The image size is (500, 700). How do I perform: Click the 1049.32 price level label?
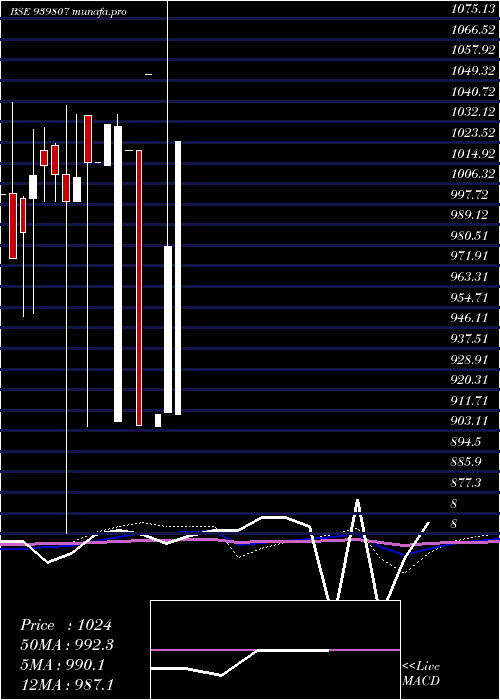tap(473, 71)
